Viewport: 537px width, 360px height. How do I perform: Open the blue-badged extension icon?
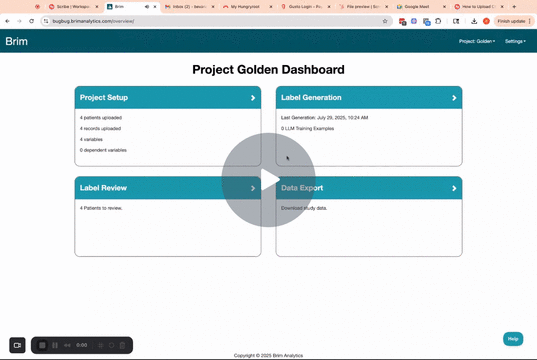point(426,22)
